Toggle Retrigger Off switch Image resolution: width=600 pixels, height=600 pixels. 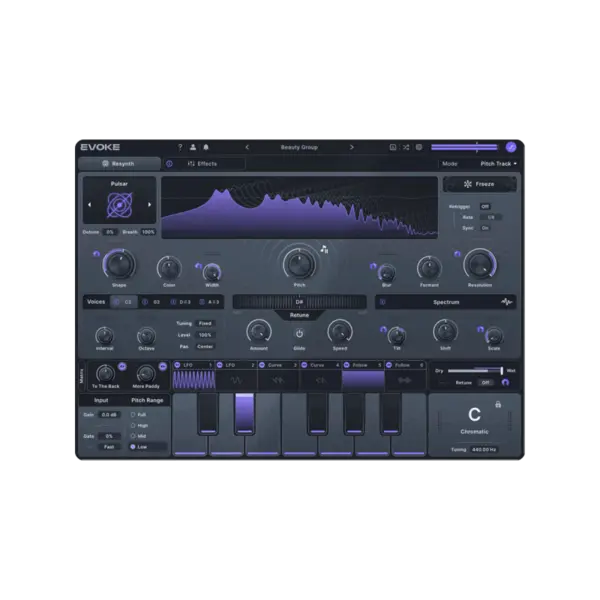point(485,207)
